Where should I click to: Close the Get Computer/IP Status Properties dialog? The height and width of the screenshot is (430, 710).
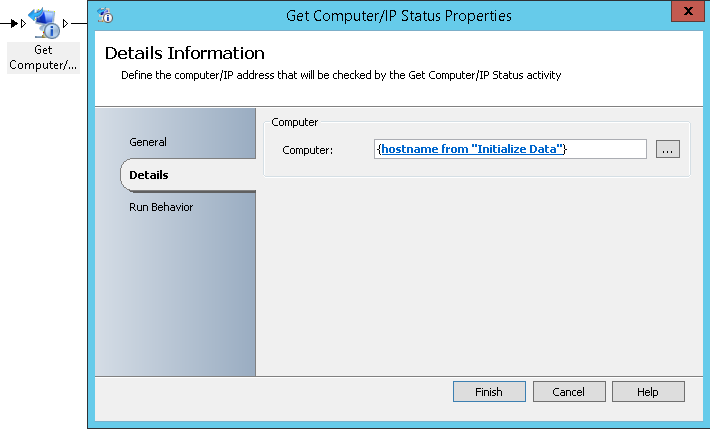[687, 11]
